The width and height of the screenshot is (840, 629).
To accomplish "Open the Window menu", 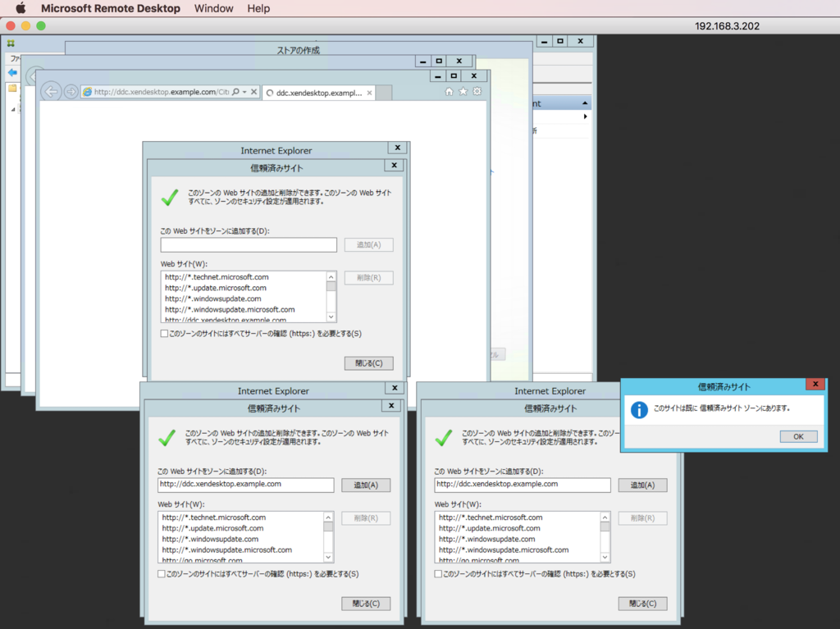I will point(214,8).
